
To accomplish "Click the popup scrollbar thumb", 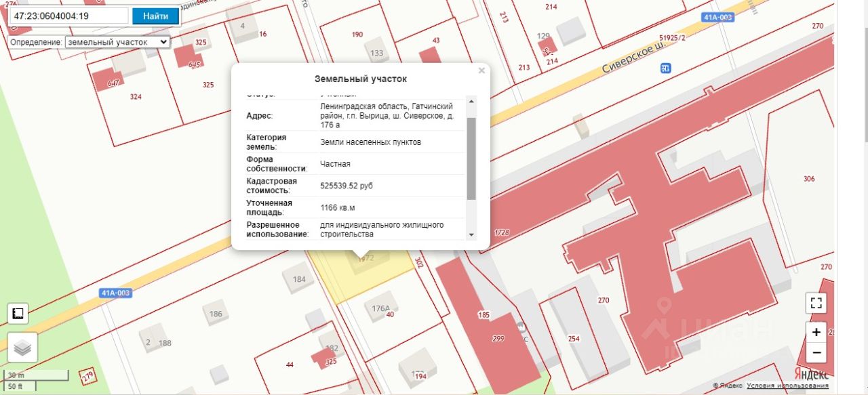I will pyautogui.click(x=471, y=159).
